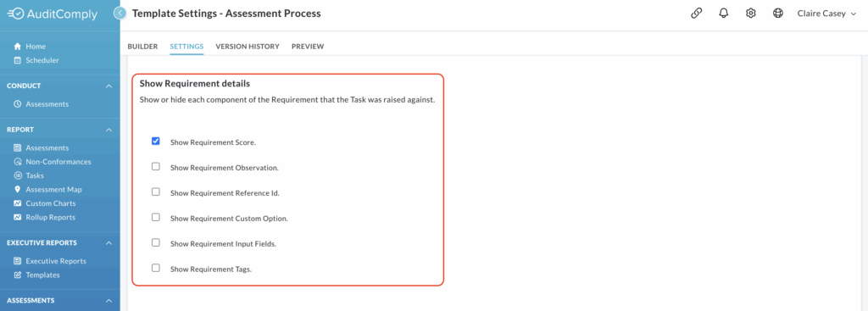Uncheck Show Requirement Score checkbox
This screenshot has width=868, height=311.
pos(156,142)
